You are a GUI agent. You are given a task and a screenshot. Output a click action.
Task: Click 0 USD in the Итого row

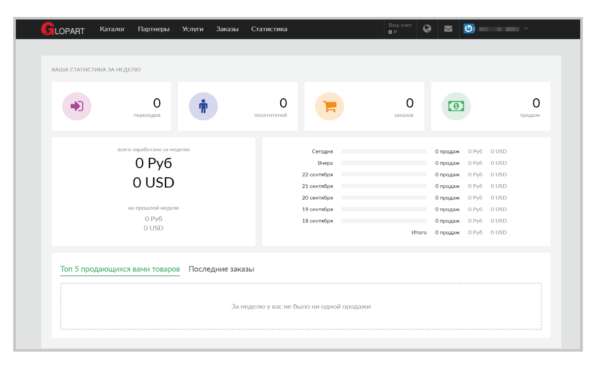point(499,232)
